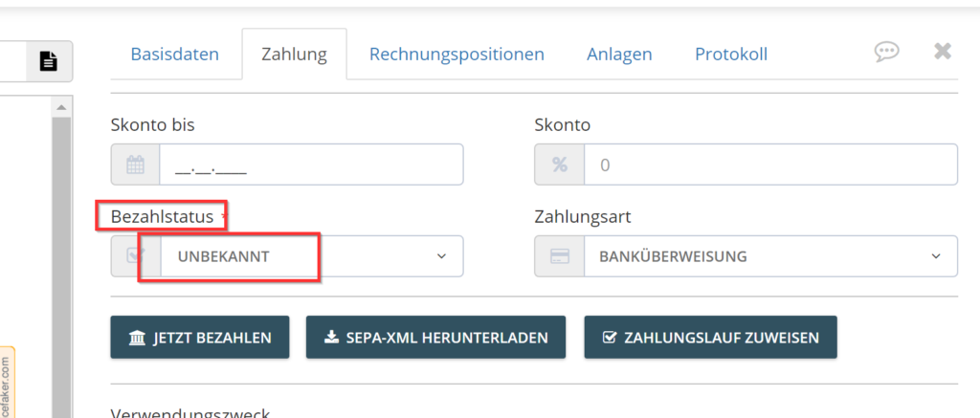The height and width of the screenshot is (418, 980).
Task: Click the JETZT BEZAHLEN button
Action: tap(200, 338)
